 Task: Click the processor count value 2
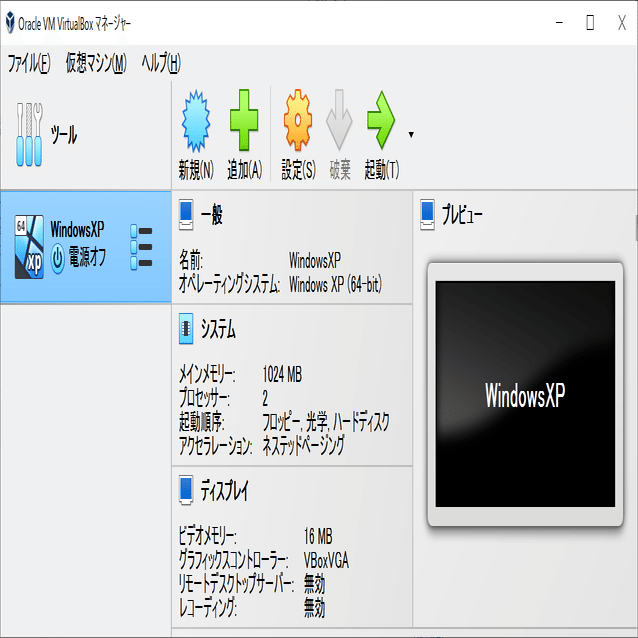[x=265, y=398]
